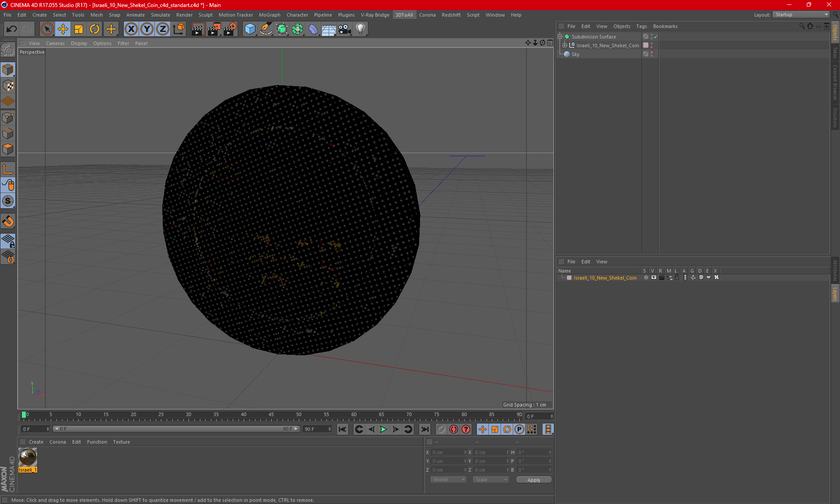
Task: Open Edit Render Settings icon
Action: pos(230,29)
